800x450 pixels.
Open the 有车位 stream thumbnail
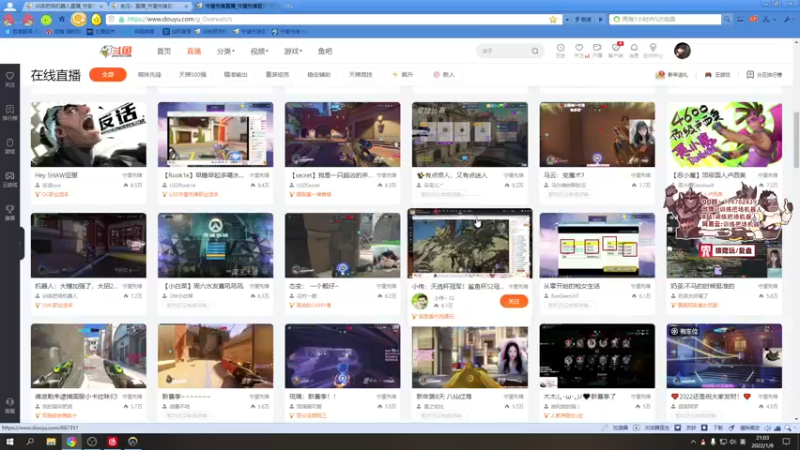(x=724, y=356)
